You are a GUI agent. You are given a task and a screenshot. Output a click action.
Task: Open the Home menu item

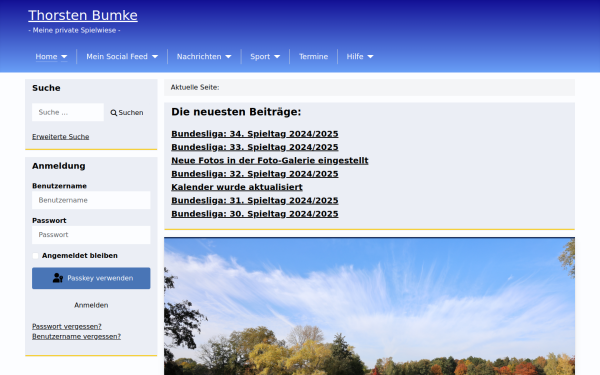(46, 57)
